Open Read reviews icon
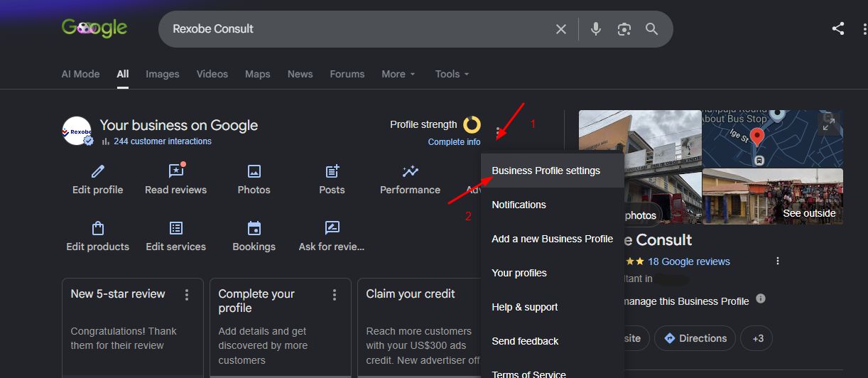Viewport: 868px width, 378px height. [x=176, y=171]
